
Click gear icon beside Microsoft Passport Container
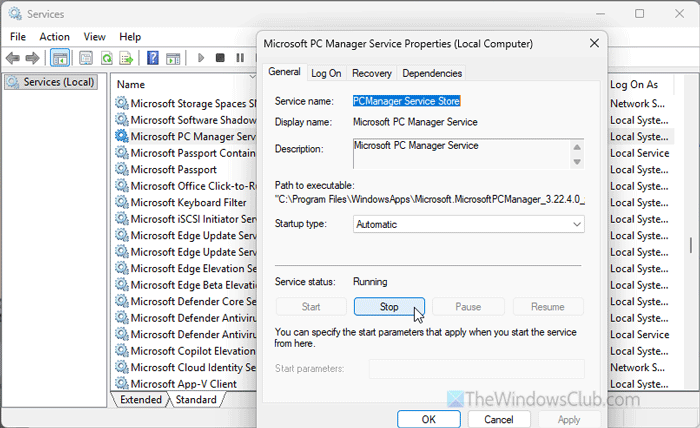(x=121, y=153)
